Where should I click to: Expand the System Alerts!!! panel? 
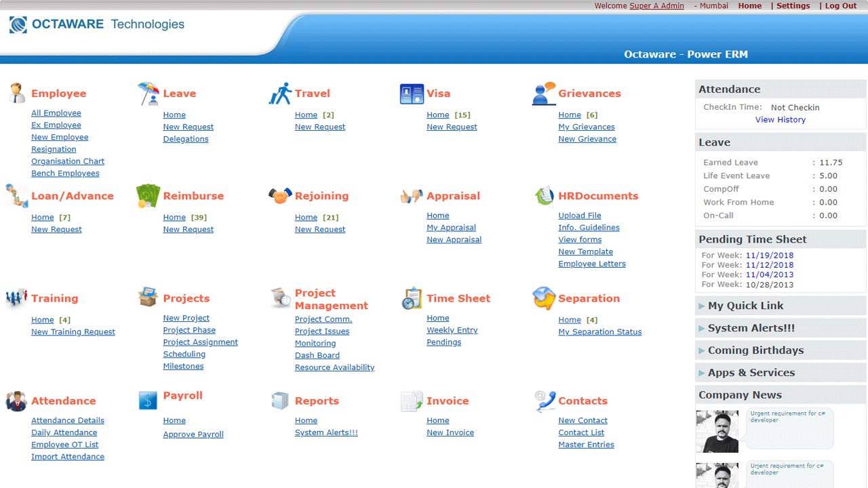click(x=781, y=328)
